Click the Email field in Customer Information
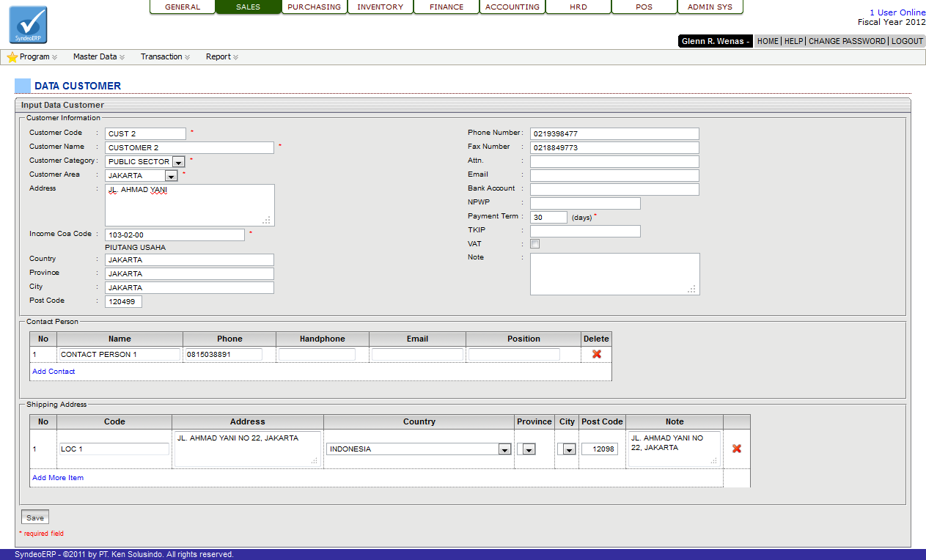Viewport: 926px width, 560px height. pos(614,176)
